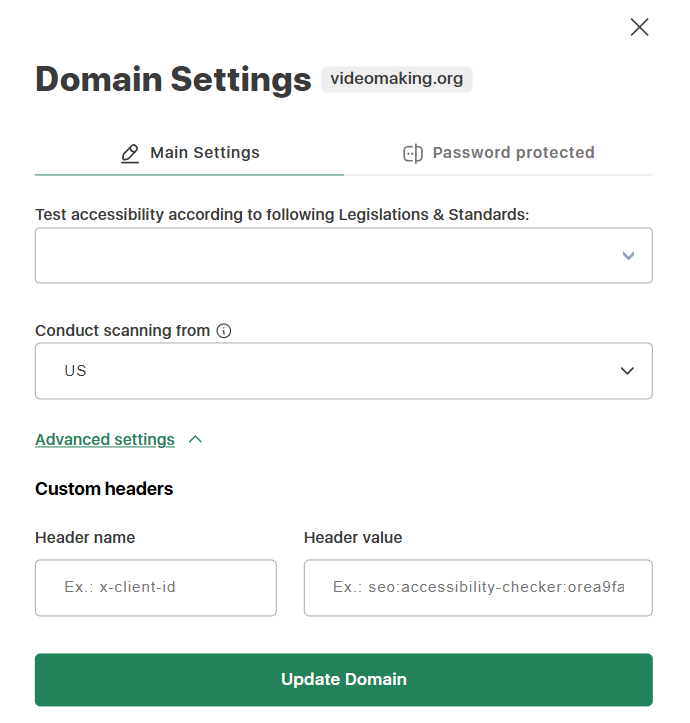Click into the Header value input field
Screen dimensions: 690x723
tap(478, 587)
